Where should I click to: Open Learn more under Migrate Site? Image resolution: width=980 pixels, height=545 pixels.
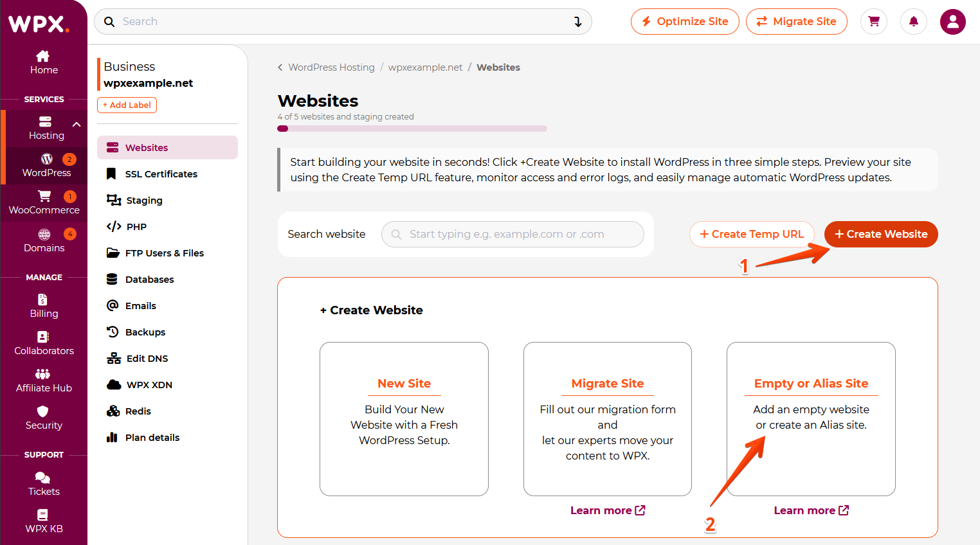pos(608,510)
